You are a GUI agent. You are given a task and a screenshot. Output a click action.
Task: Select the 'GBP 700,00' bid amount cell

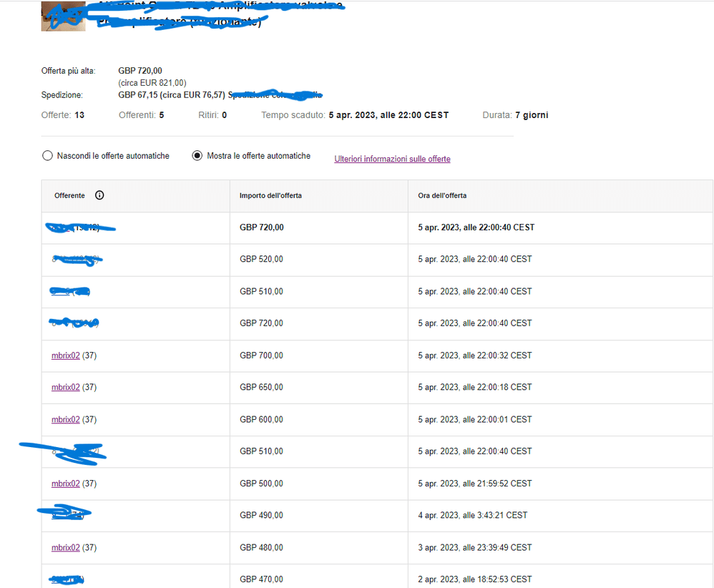coord(261,356)
